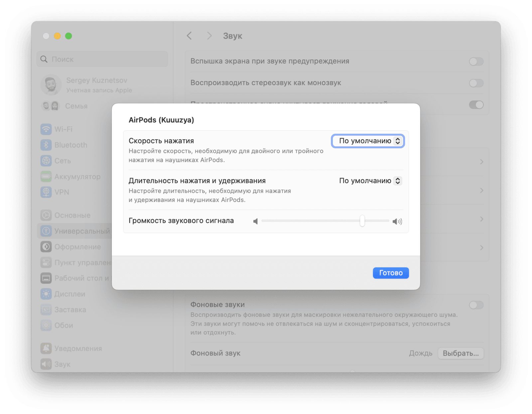The width and height of the screenshot is (532, 414).
Task: Go forward with the right chevron
Action: (209, 36)
